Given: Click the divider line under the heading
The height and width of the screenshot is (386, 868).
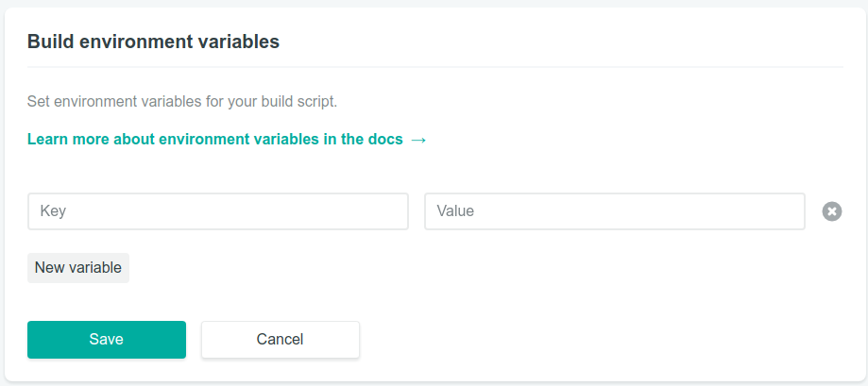Looking at the screenshot, I should click(435, 67).
